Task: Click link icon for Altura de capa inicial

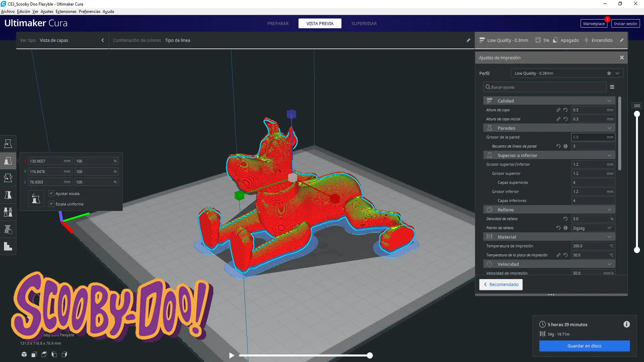Action: pyautogui.click(x=558, y=119)
